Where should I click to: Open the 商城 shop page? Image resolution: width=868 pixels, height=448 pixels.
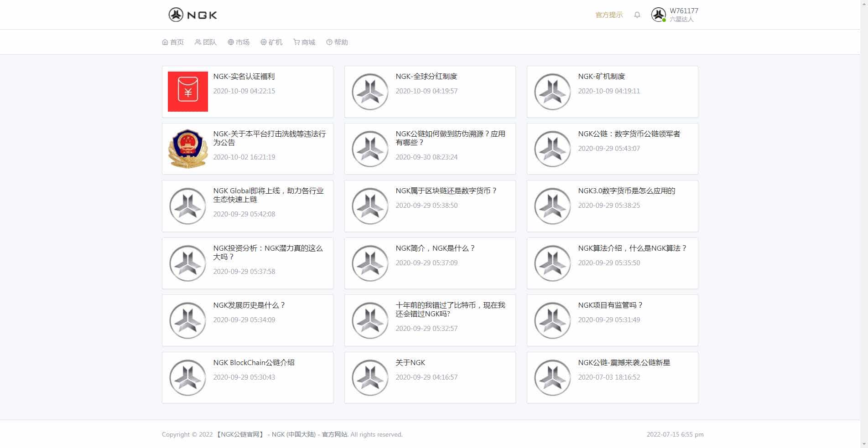[x=304, y=42]
